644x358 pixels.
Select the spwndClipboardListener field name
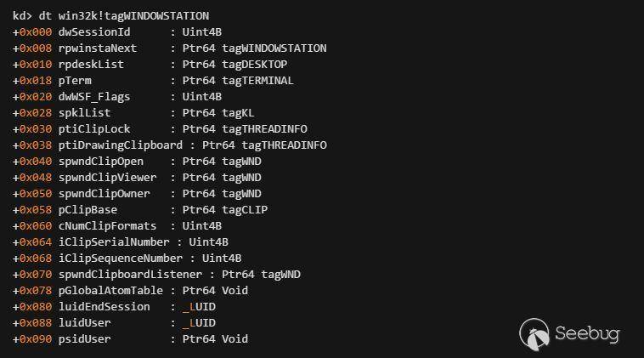(x=130, y=274)
